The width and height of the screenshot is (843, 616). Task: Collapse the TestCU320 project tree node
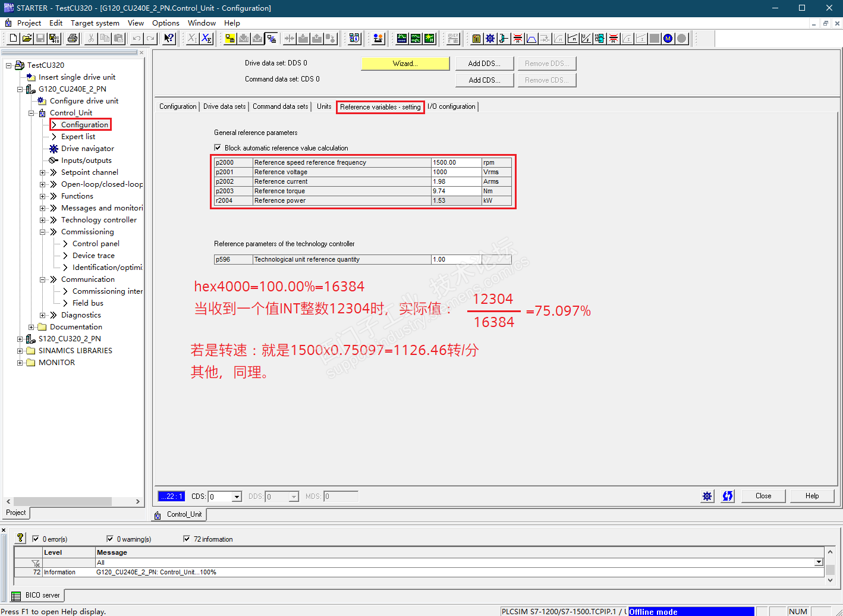click(9, 65)
